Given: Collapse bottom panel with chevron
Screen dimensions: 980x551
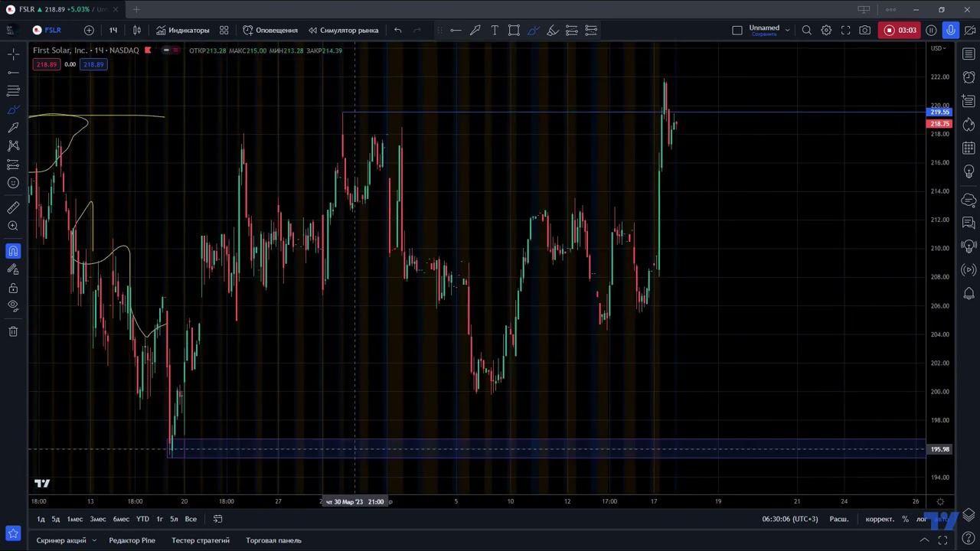Looking at the screenshot, I should 924,540.
